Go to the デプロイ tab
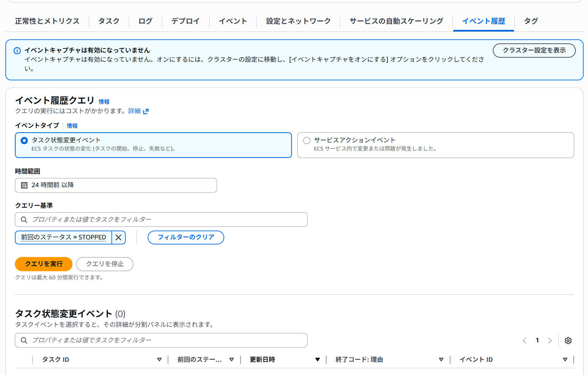This screenshot has width=588, height=375. (x=185, y=21)
